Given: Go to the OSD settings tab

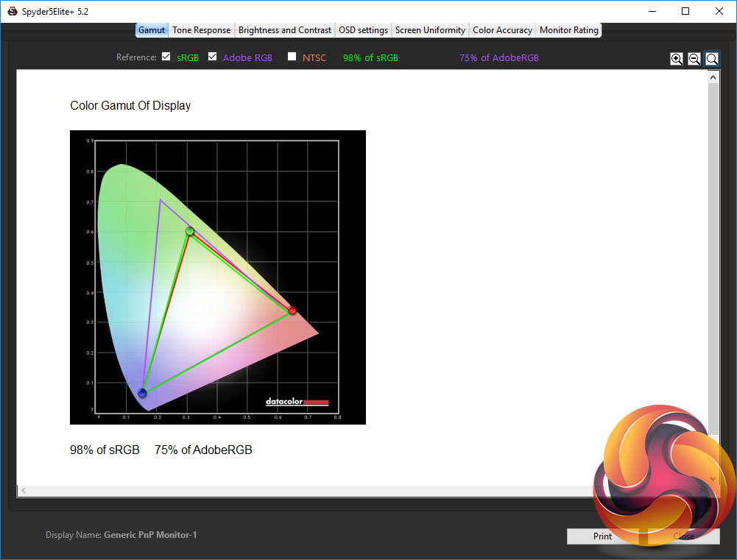Looking at the screenshot, I should coord(363,30).
